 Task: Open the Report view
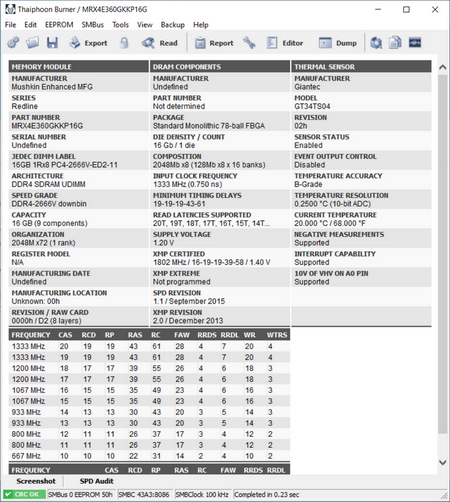point(214,43)
